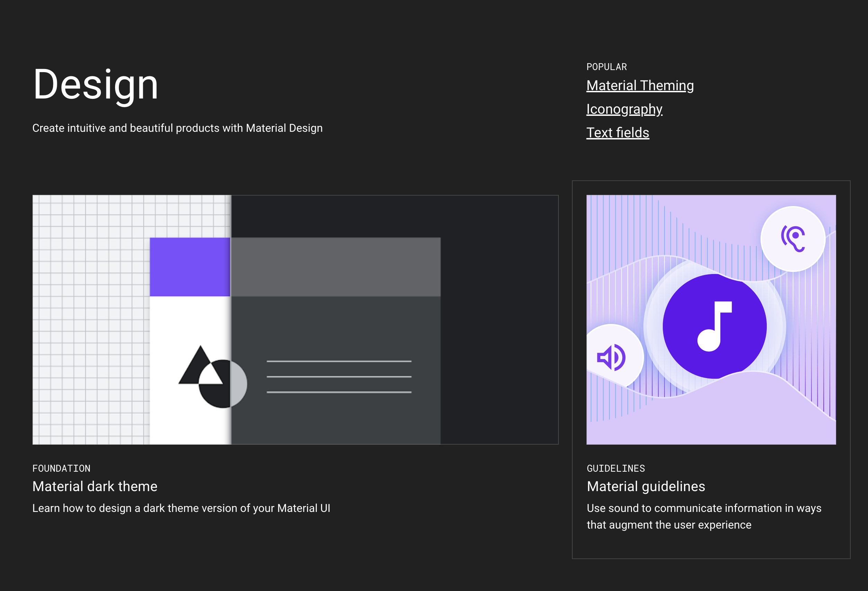
Task: Click the Material guidelines title
Action: pyautogui.click(x=646, y=486)
